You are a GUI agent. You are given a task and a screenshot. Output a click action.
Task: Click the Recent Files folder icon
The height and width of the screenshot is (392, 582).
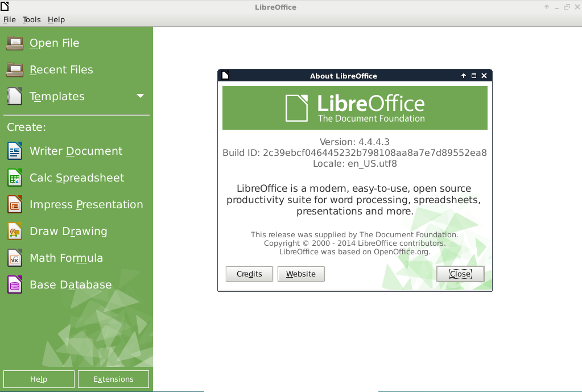15,70
